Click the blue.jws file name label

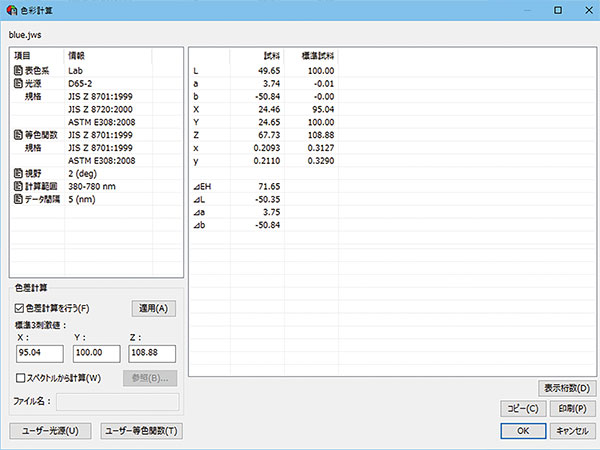click(25, 35)
